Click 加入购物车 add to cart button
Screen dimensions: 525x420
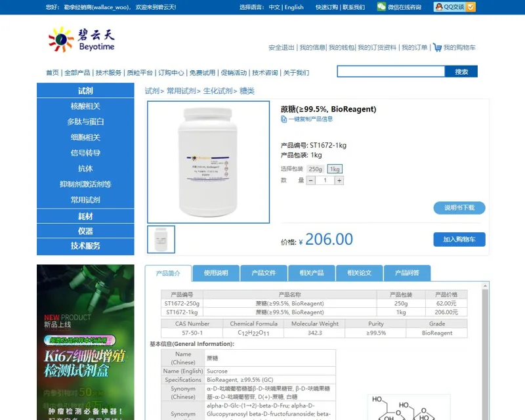(459, 239)
